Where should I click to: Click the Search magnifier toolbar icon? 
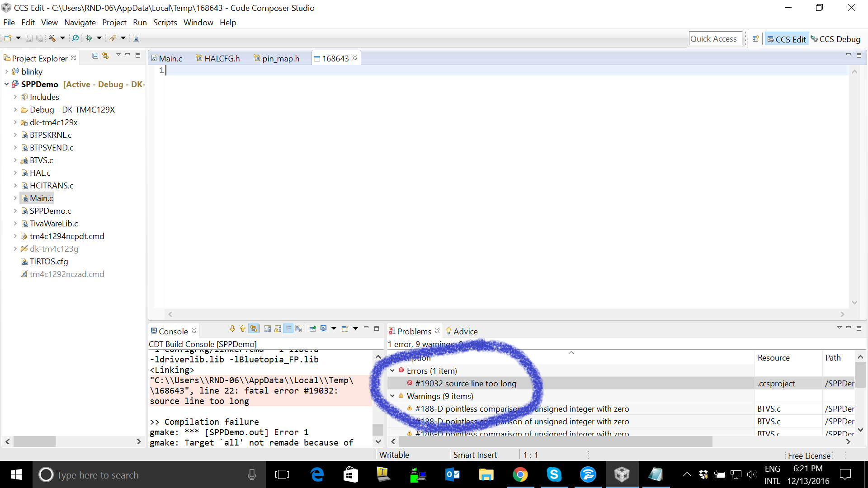click(75, 38)
